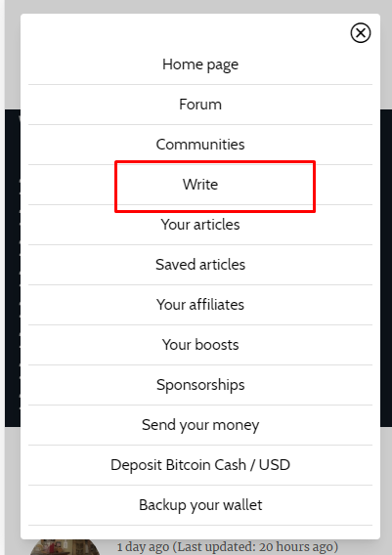Click the light gray strip right of avatar row
Viewport: 392px width, 555px height.
[x=365, y=547]
